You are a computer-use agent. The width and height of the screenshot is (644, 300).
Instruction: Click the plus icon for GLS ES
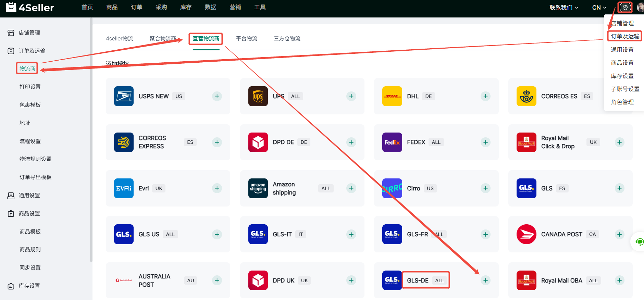click(x=619, y=188)
